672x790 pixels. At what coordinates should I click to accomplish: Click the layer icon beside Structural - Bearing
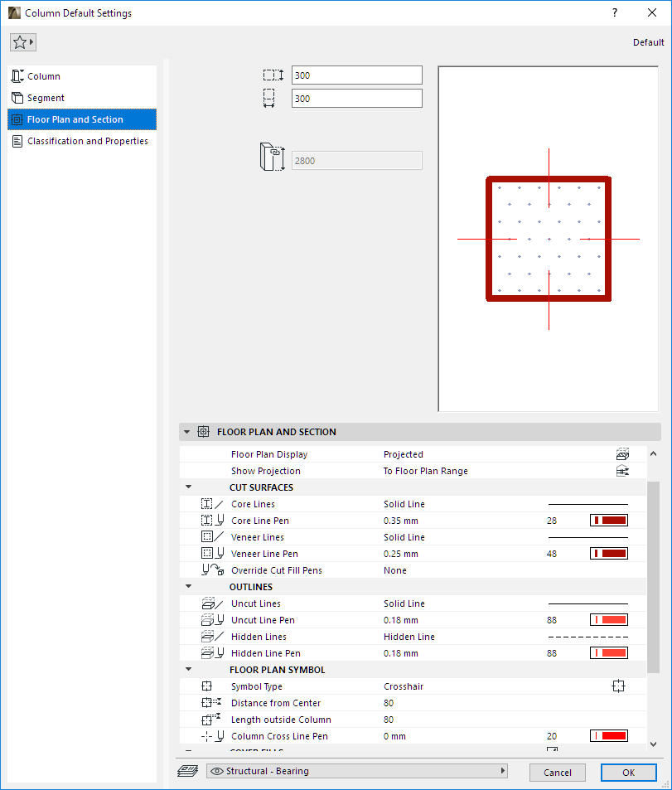coord(188,771)
